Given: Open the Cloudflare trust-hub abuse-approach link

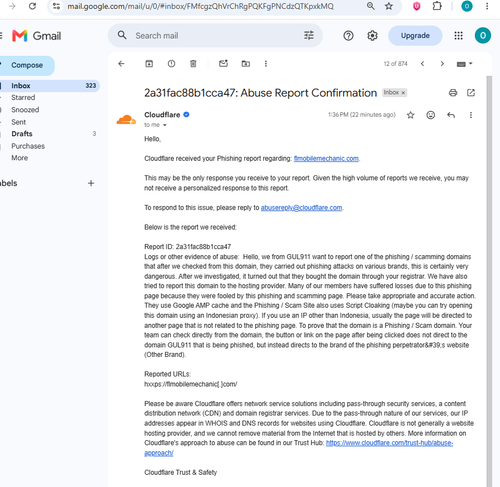Looking at the screenshot, I should tap(389, 443).
